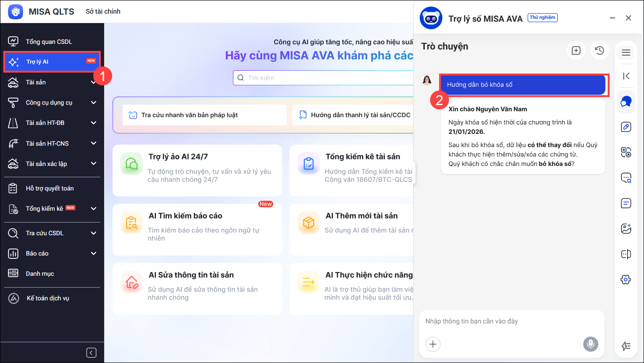The width and height of the screenshot is (644, 363).
Task: Click the Báo cáo bar chart icon
Action: click(x=13, y=253)
